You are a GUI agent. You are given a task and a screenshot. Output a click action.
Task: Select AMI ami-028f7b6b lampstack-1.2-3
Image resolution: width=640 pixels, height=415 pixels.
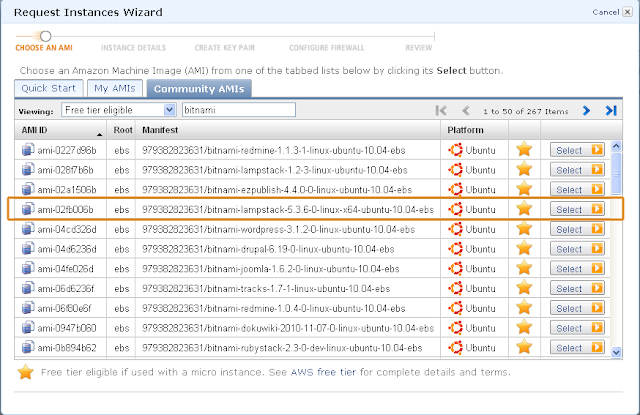click(577, 169)
